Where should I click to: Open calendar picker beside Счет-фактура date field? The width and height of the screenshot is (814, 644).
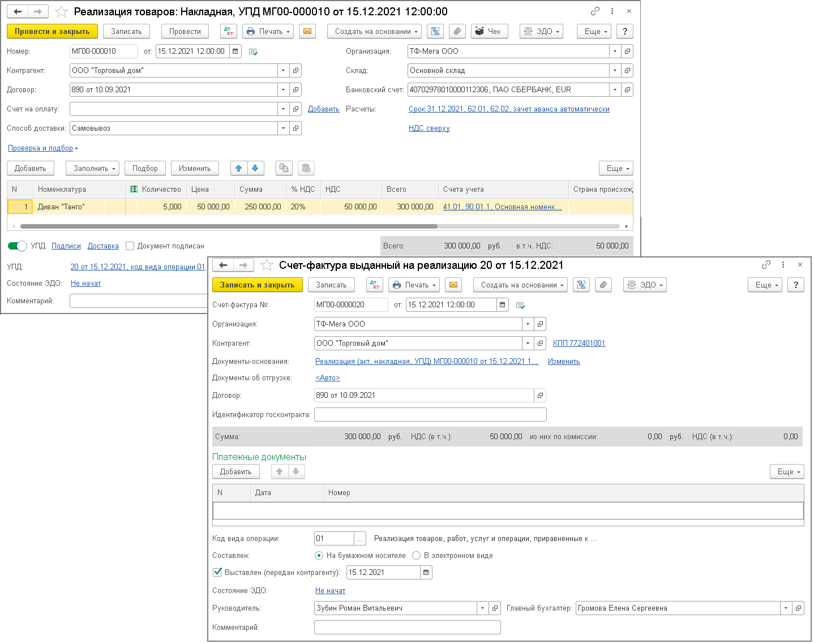point(503,304)
